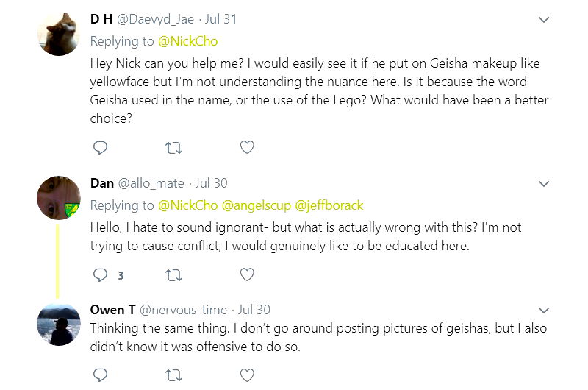This screenshot has width=588, height=390.
Task: Click D H's cat profile picture
Action: [x=58, y=33]
